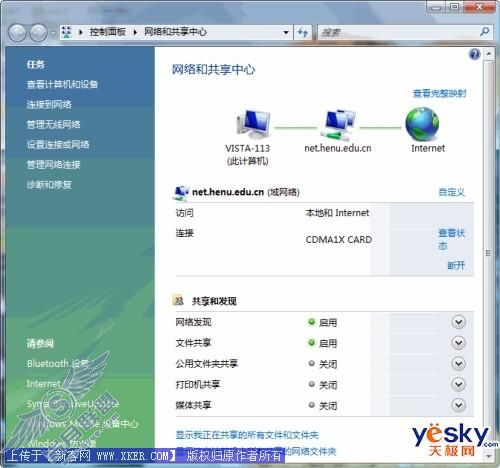The image size is (500, 468).
Task: Select 控制面板 in the address breadcrumb
Action: [107, 32]
